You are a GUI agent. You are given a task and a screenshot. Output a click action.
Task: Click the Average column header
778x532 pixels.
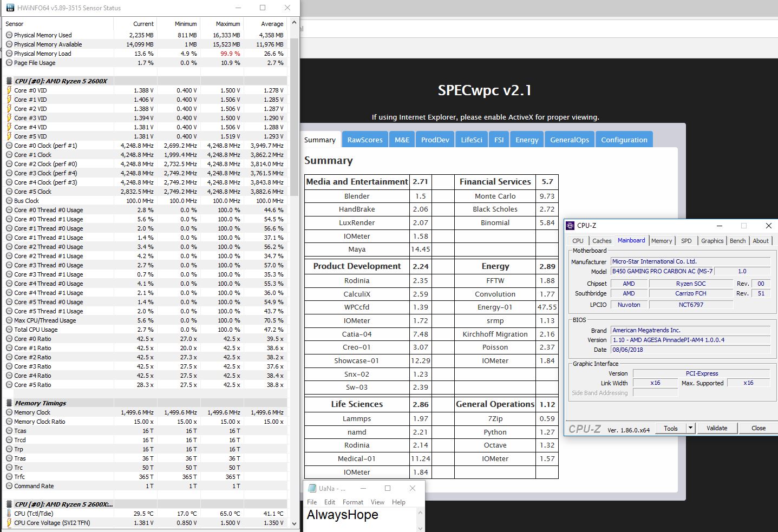pos(265,24)
